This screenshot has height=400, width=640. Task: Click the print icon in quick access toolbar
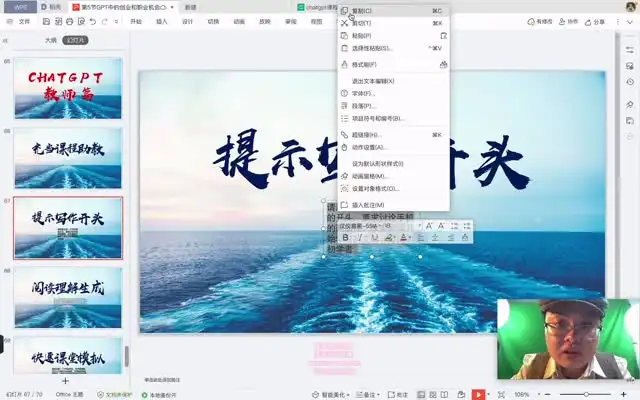click(70, 21)
